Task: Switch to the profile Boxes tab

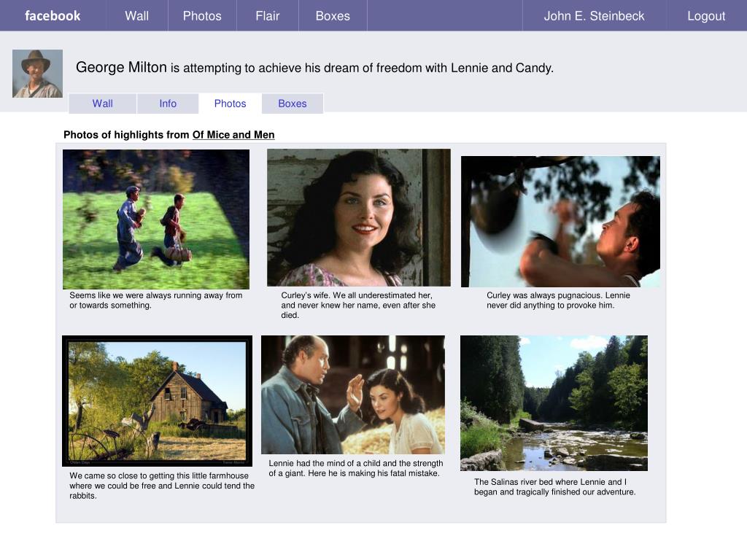Action: point(293,104)
